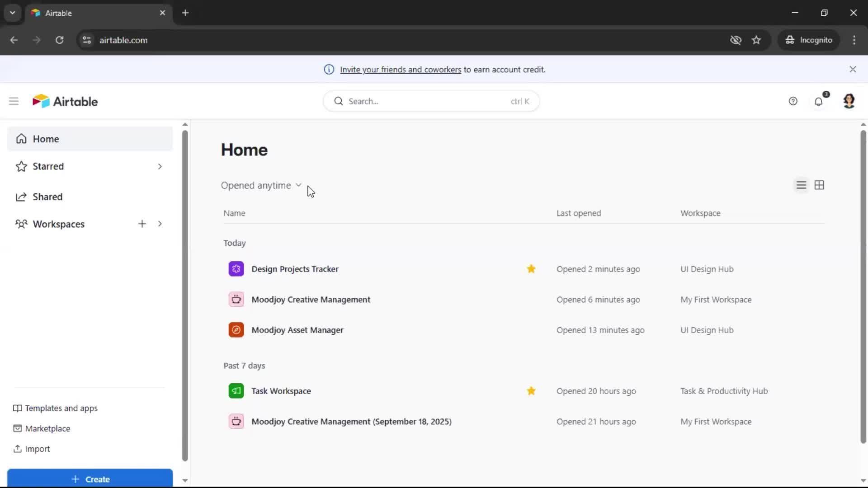
Task: Click the blue Create button
Action: (x=90, y=479)
